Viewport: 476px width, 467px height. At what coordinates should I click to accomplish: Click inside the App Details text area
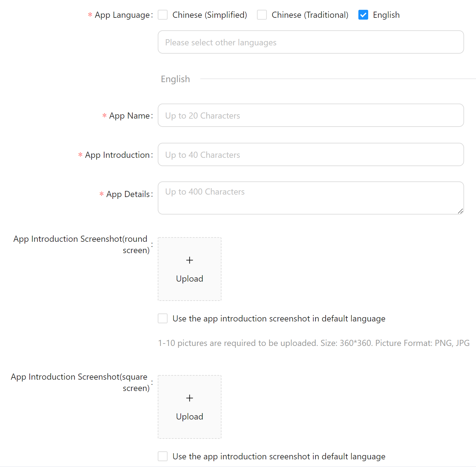pos(311,198)
